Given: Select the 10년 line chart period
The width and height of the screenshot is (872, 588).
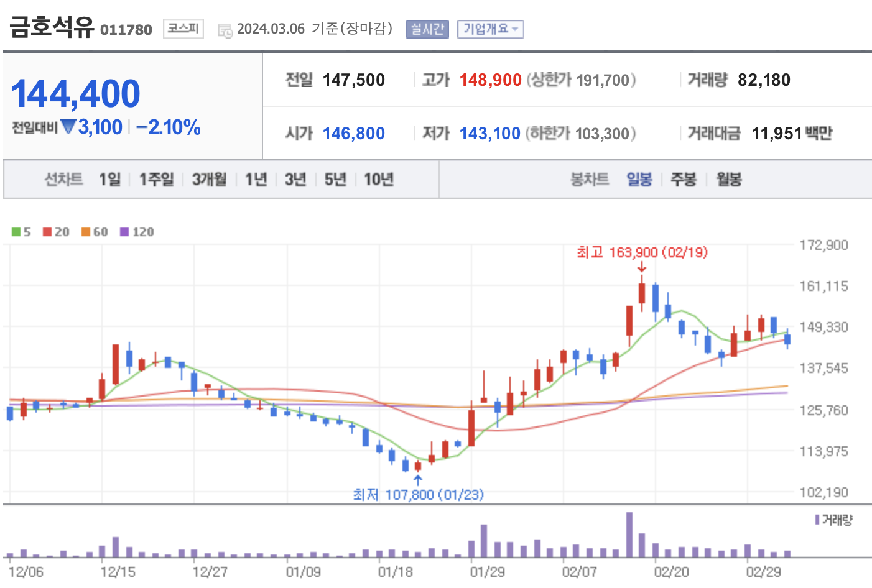Looking at the screenshot, I should [x=379, y=180].
